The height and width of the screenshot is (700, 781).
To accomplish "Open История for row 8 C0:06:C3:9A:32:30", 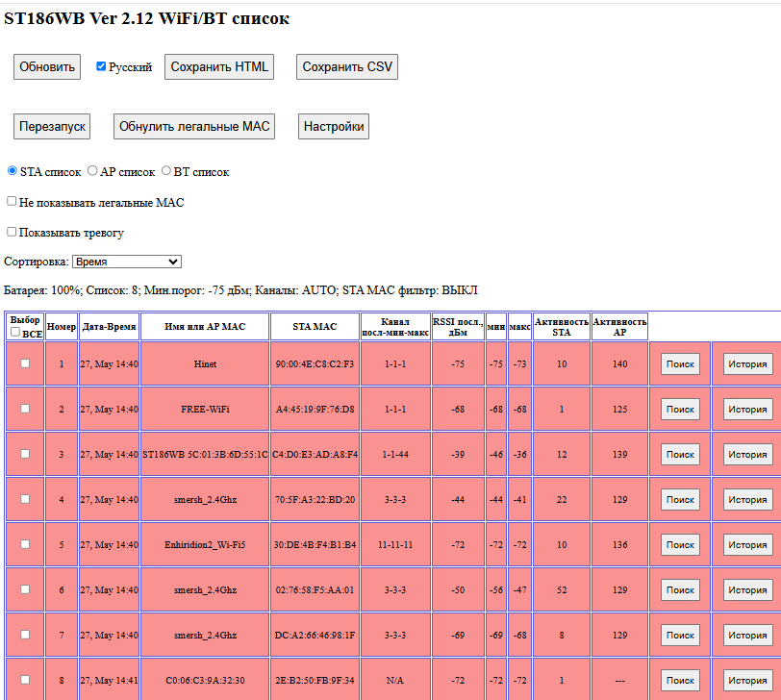I will coord(747,680).
